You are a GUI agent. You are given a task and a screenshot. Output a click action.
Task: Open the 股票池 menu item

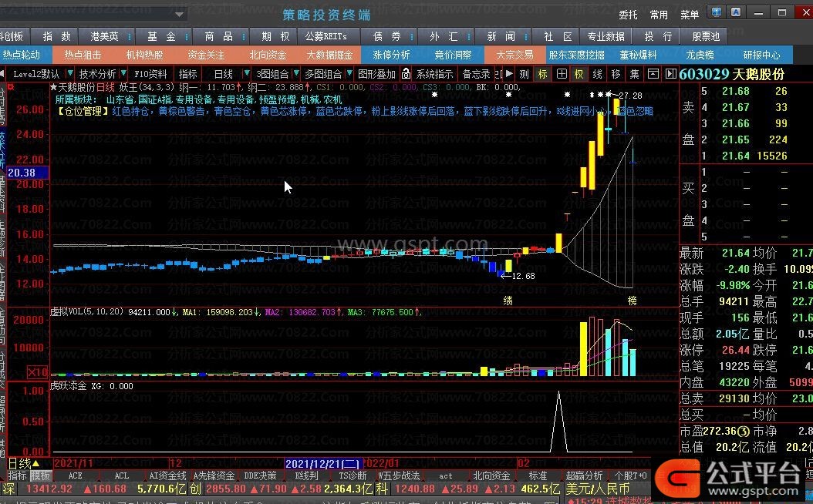click(x=706, y=37)
